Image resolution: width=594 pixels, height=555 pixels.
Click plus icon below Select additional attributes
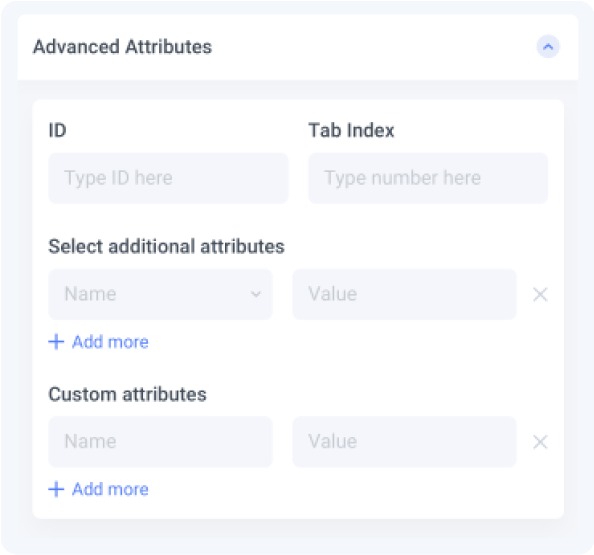[x=56, y=342]
